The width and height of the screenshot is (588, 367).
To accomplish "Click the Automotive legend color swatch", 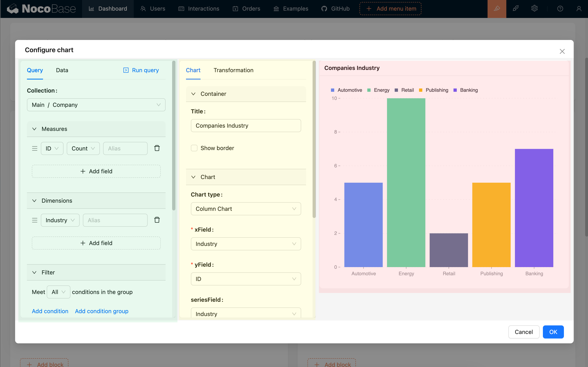I will tap(333, 90).
